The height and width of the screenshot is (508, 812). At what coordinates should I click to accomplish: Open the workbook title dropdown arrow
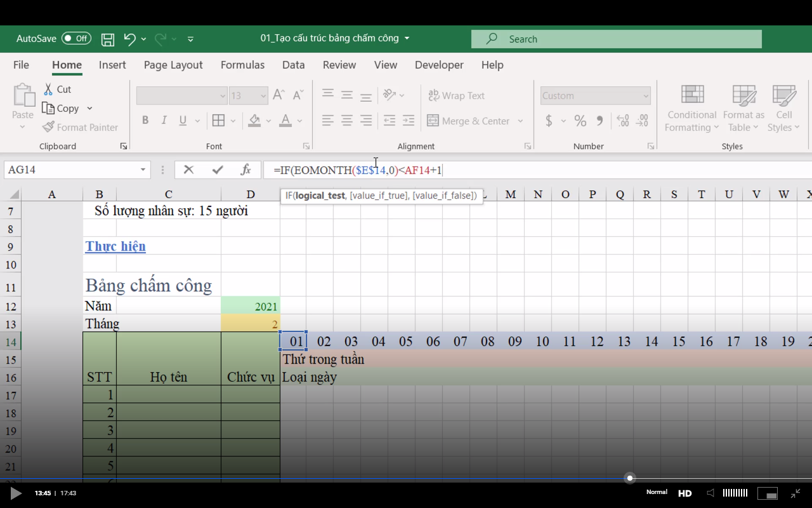click(407, 38)
